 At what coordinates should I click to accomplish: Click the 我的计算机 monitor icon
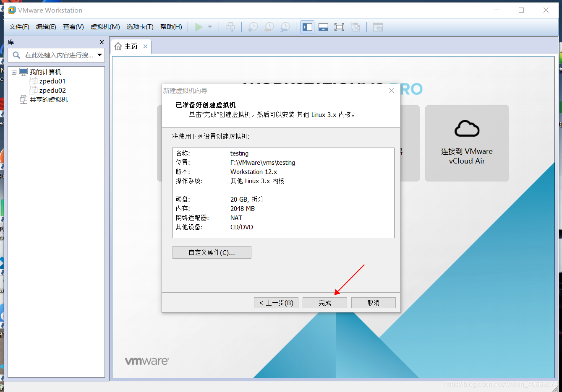[x=24, y=72]
